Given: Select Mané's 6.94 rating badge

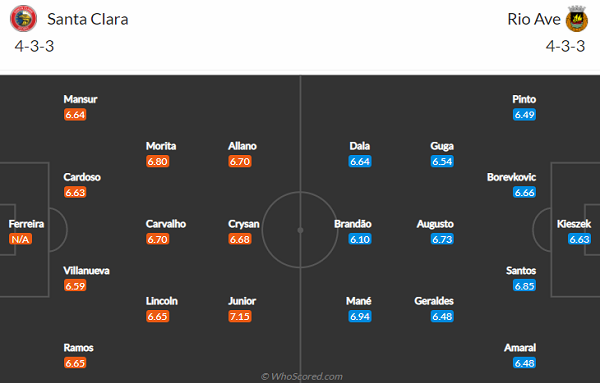Looking at the screenshot, I should pyautogui.click(x=360, y=316).
